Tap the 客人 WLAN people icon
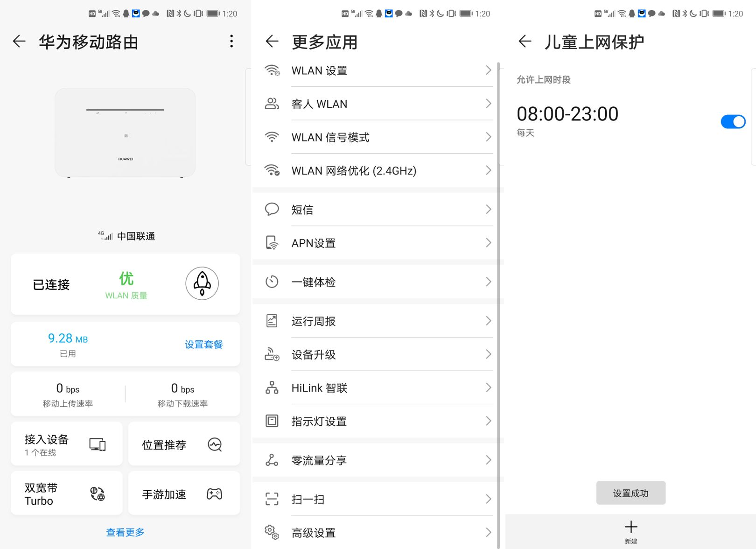The height and width of the screenshot is (550, 756). [272, 104]
